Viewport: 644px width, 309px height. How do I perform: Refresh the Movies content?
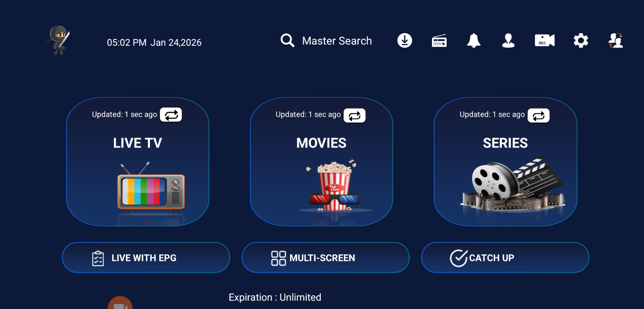(355, 115)
